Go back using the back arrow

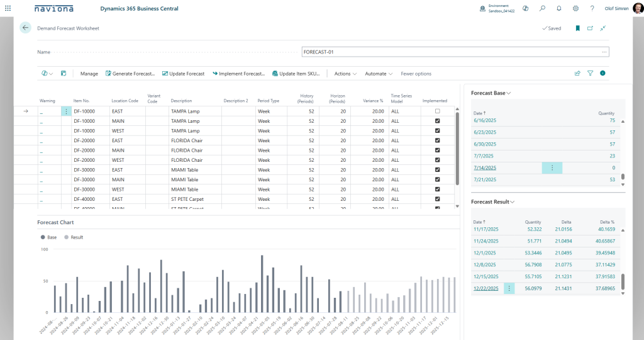point(25,28)
